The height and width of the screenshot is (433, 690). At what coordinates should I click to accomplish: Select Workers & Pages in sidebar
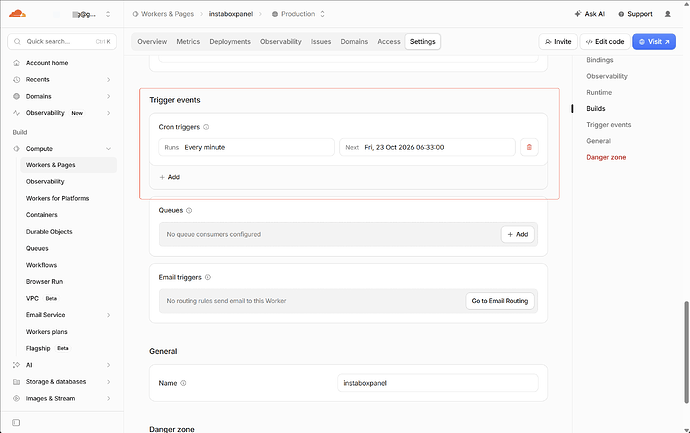[69, 165]
